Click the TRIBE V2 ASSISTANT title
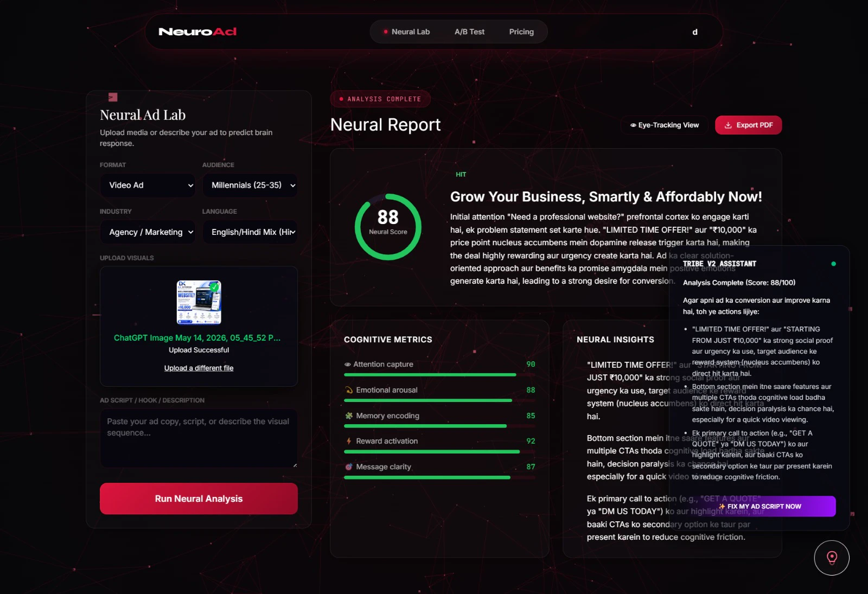The width and height of the screenshot is (868, 594). click(x=719, y=264)
